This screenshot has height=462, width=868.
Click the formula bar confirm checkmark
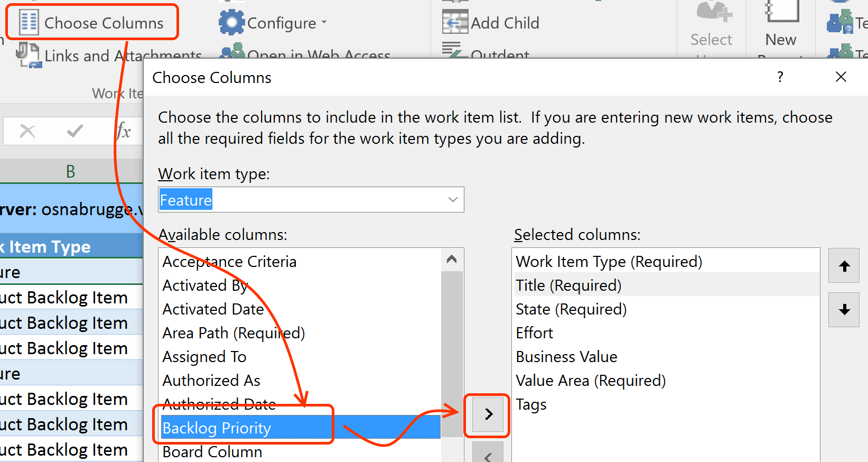[75, 131]
